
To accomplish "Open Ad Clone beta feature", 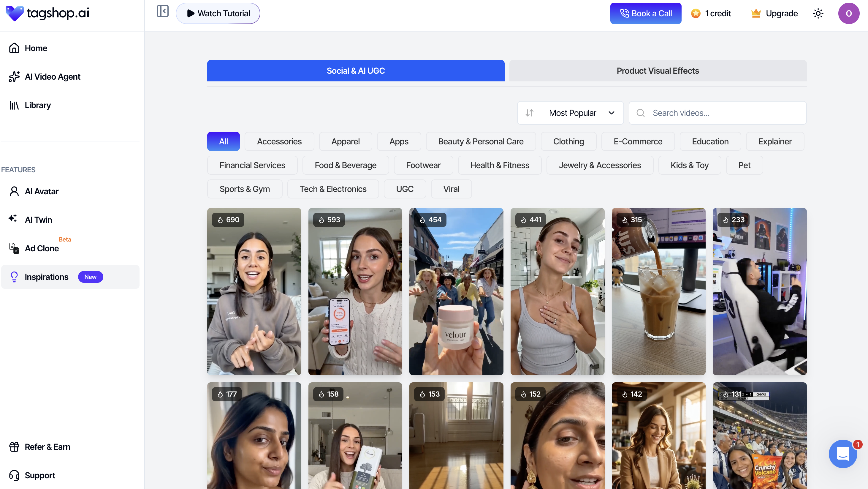I will pyautogui.click(x=70, y=248).
